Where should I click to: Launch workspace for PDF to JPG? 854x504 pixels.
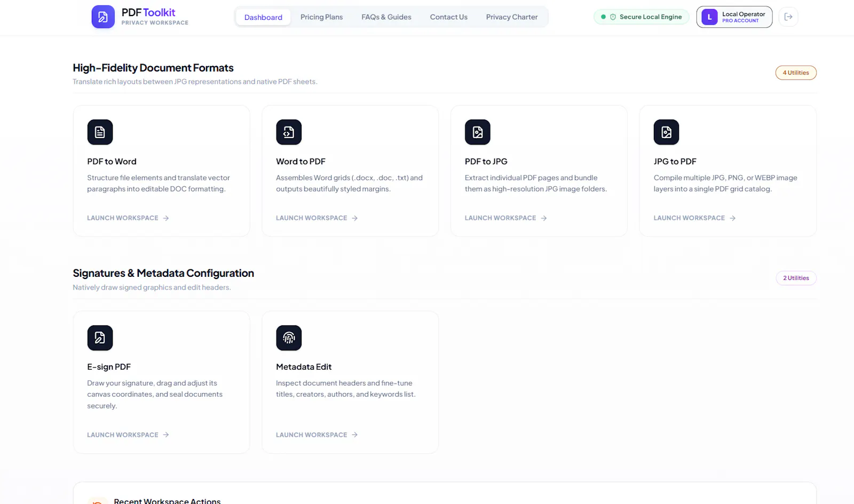coord(506,218)
